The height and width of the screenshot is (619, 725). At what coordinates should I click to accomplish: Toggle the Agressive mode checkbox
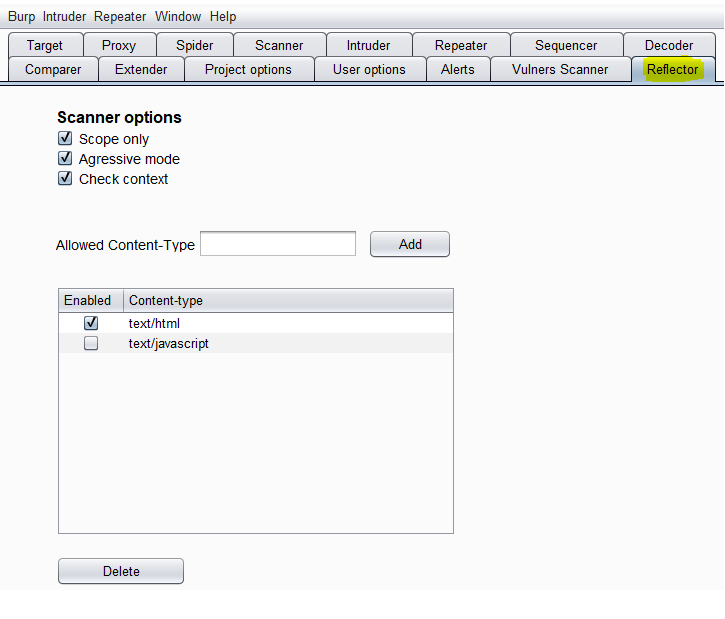pyautogui.click(x=65, y=158)
